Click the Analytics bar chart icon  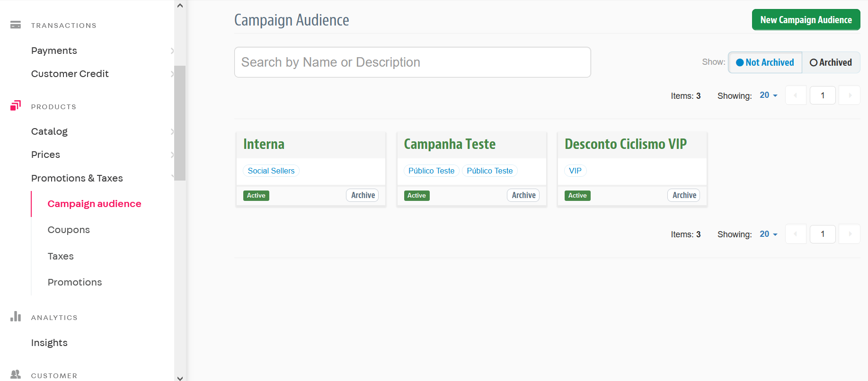click(16, 316)
